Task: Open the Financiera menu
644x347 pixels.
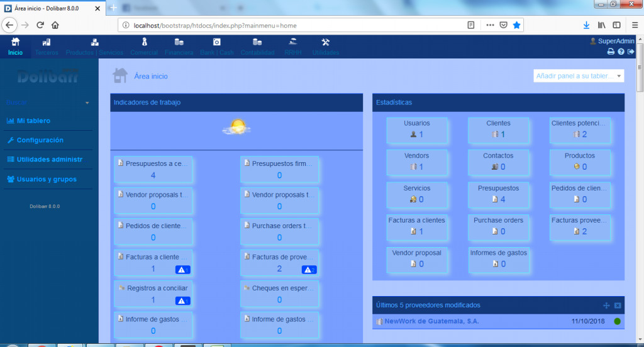Action: click(x=179, y=47)
